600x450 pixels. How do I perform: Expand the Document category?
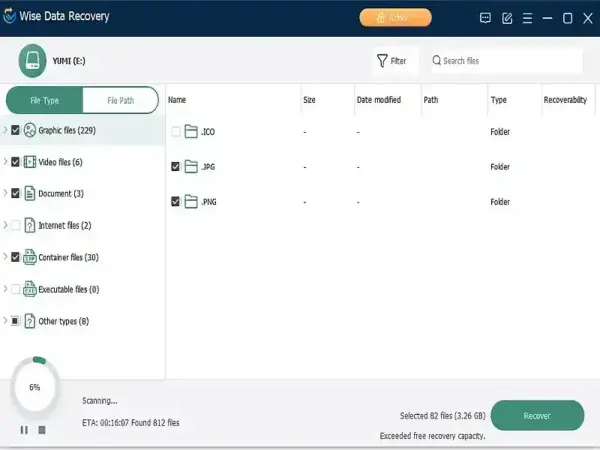5,193
